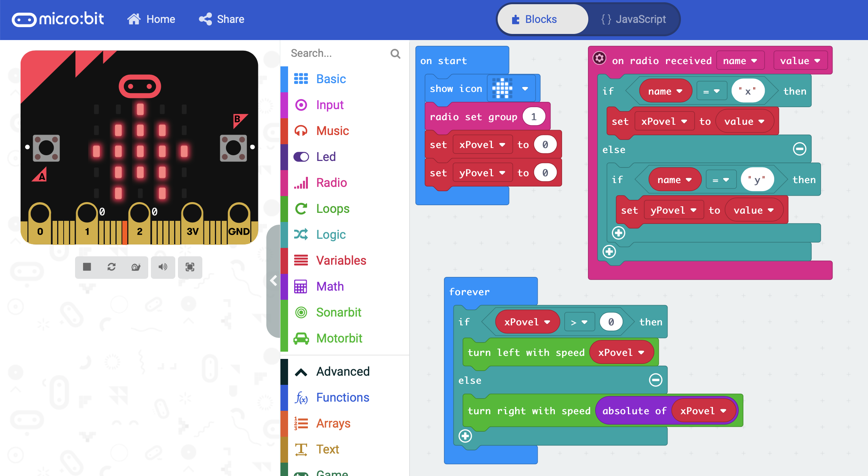Switch to JavaScript editor view
This screenshot has height=476, width=868.
(x=633, y=19)
